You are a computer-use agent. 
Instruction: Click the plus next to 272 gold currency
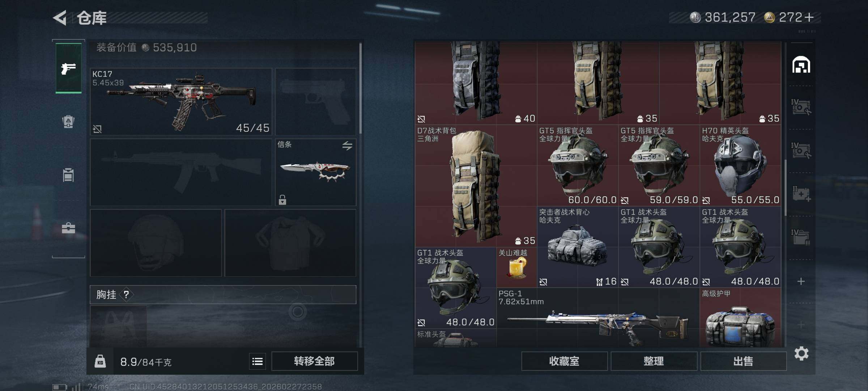tap(809, 17)
